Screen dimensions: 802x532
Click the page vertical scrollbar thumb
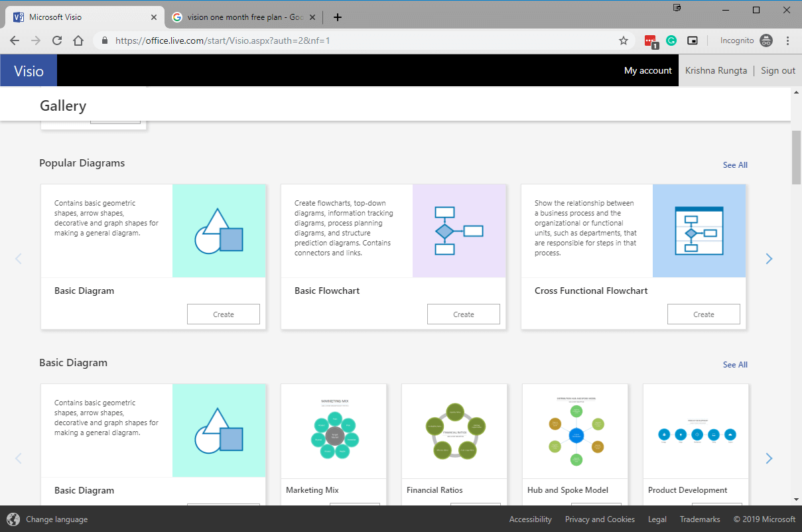click(x=796, y=157)
